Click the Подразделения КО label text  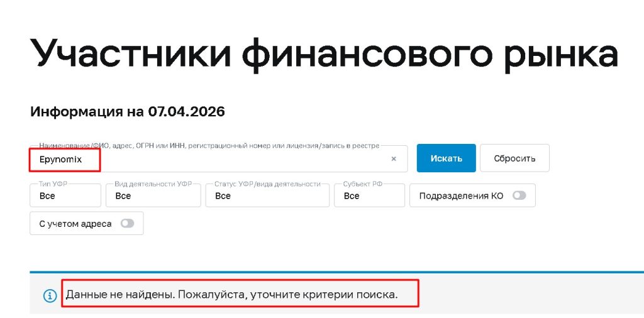(x=461, y=195)
